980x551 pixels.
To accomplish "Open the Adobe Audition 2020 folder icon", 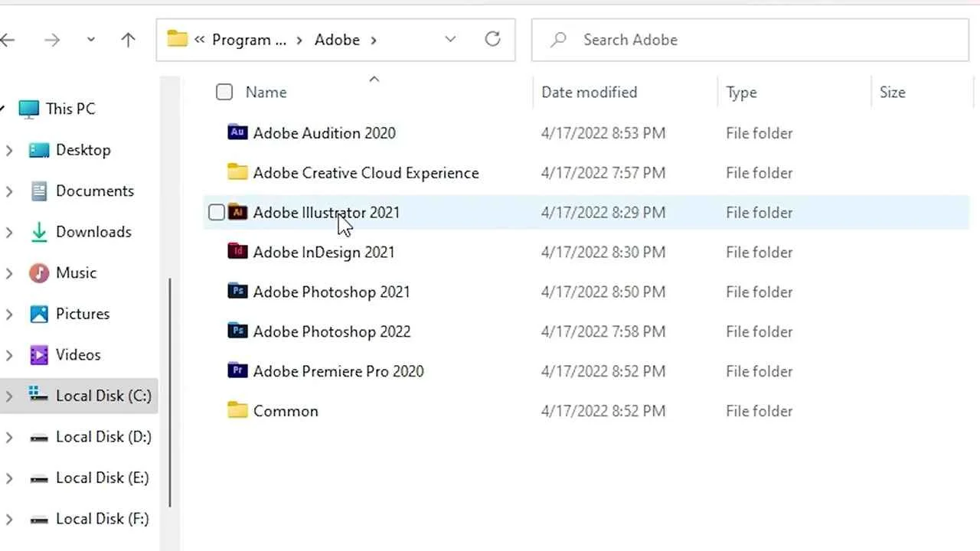I will click(237, 132).
